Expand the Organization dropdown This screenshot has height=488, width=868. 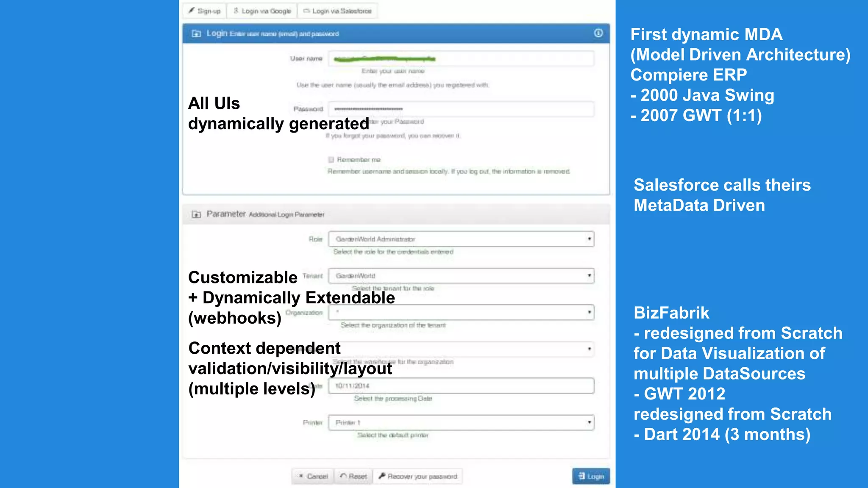462,313
